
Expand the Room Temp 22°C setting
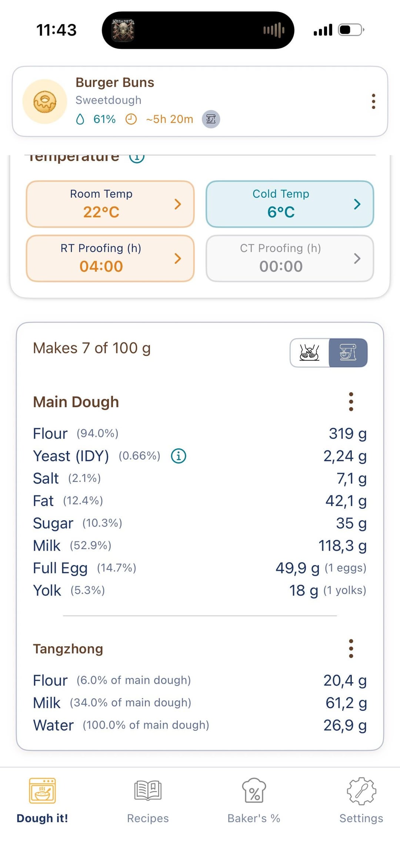[x=110, y=204]
